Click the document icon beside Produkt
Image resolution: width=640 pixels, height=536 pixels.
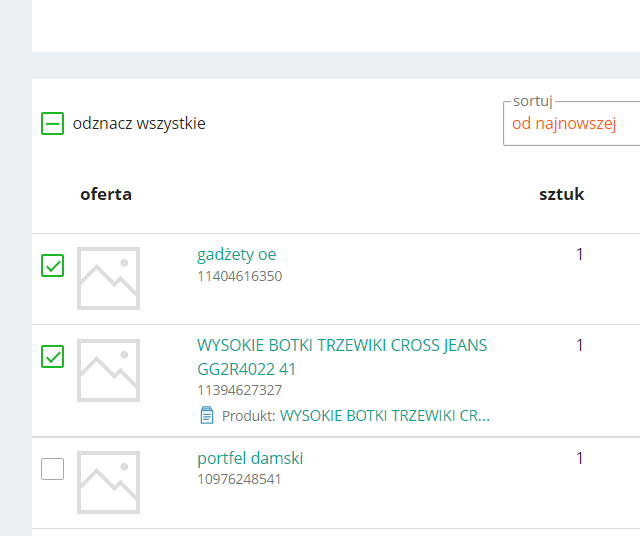(x=207, y=415)
